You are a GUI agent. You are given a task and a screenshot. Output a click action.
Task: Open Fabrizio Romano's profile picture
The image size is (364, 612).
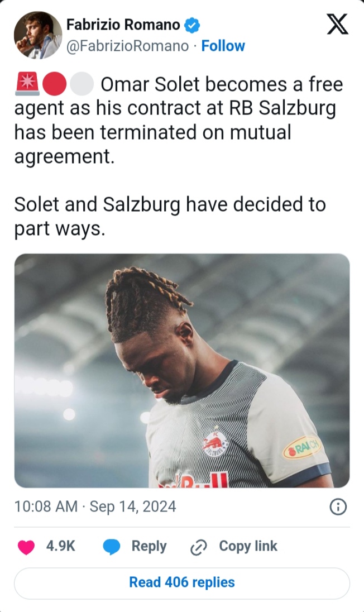[38, 35]
